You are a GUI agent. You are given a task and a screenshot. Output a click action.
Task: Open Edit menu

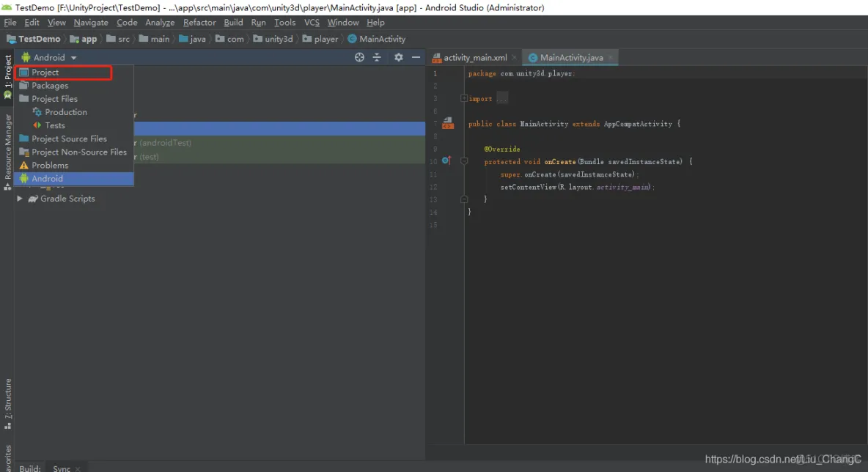(x=32, y=23)
